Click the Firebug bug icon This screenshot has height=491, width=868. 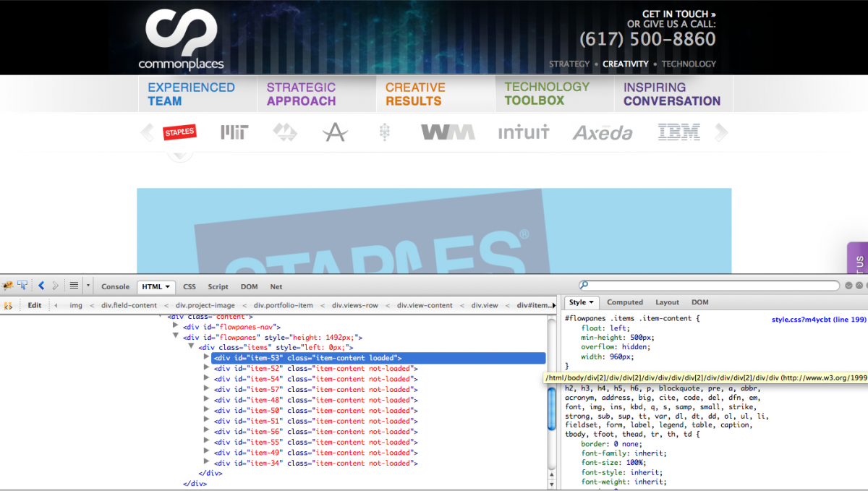click(7, 286)
